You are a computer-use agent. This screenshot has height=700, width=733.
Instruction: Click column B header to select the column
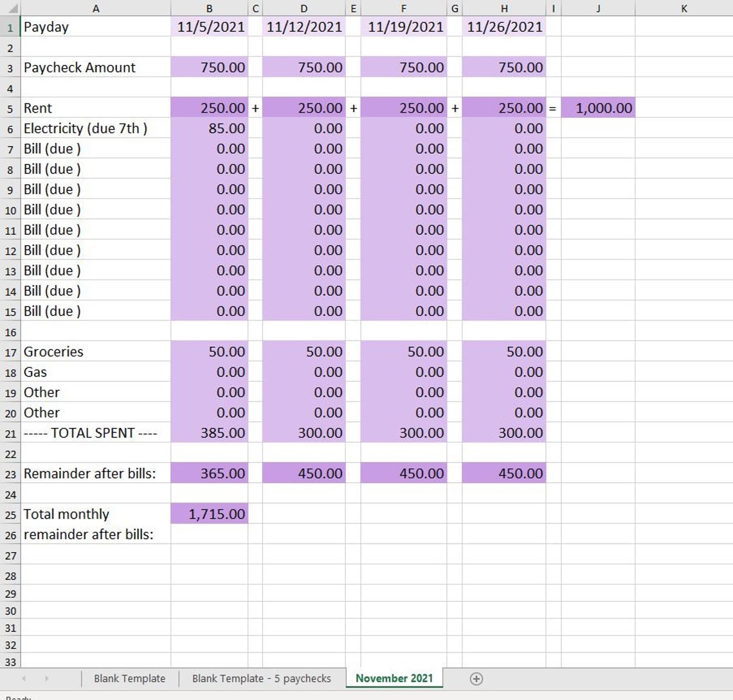point(208,9)
